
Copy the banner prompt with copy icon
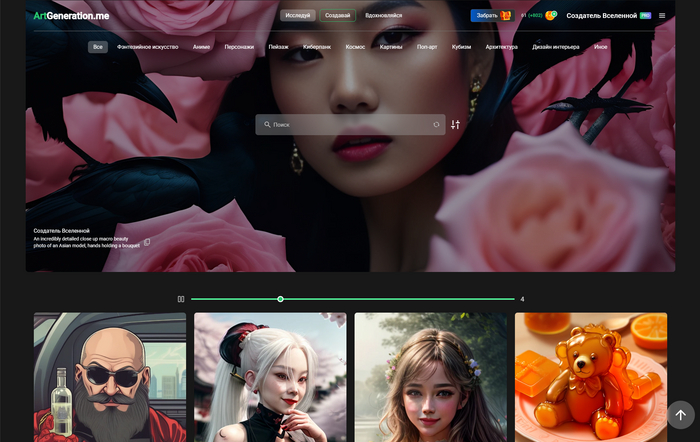[147, 242]
